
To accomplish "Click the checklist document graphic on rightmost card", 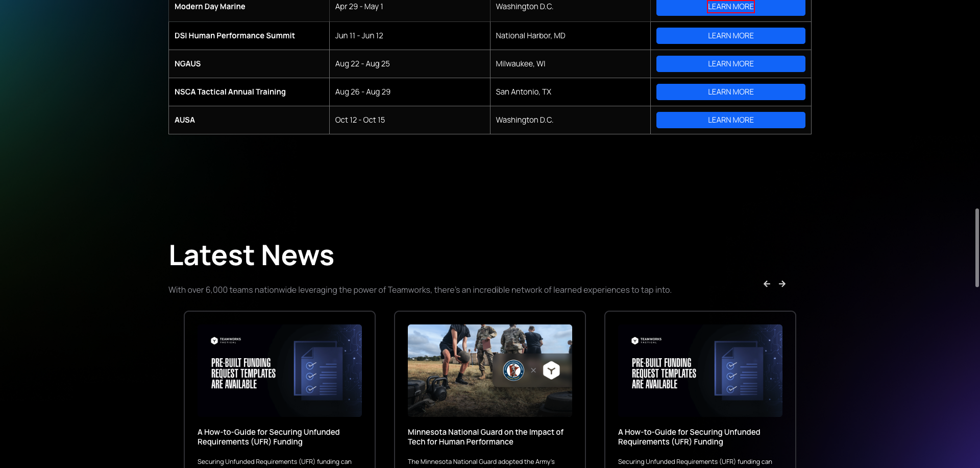I will click(738, 374).
